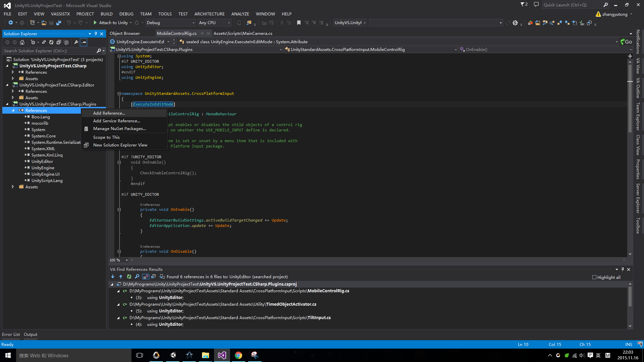Click the Undo arrow icon

tap(69, 23)
